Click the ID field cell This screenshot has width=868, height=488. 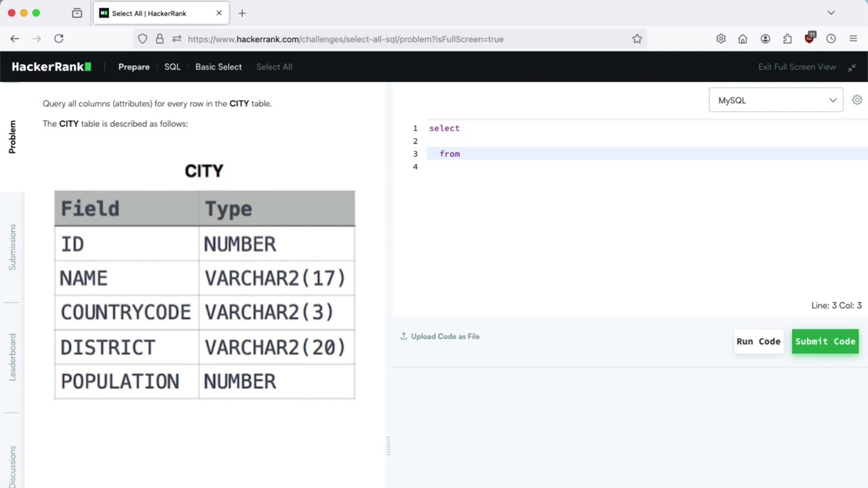click(126, 243)
